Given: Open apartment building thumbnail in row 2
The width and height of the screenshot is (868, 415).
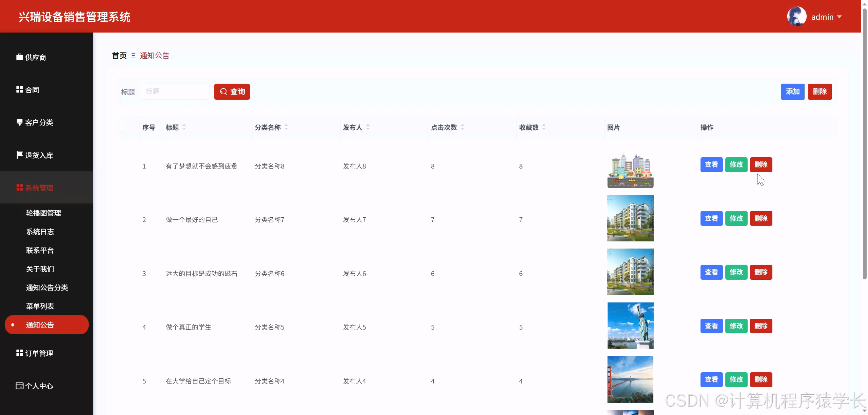Looking at the screenshot, I should 630,218.
